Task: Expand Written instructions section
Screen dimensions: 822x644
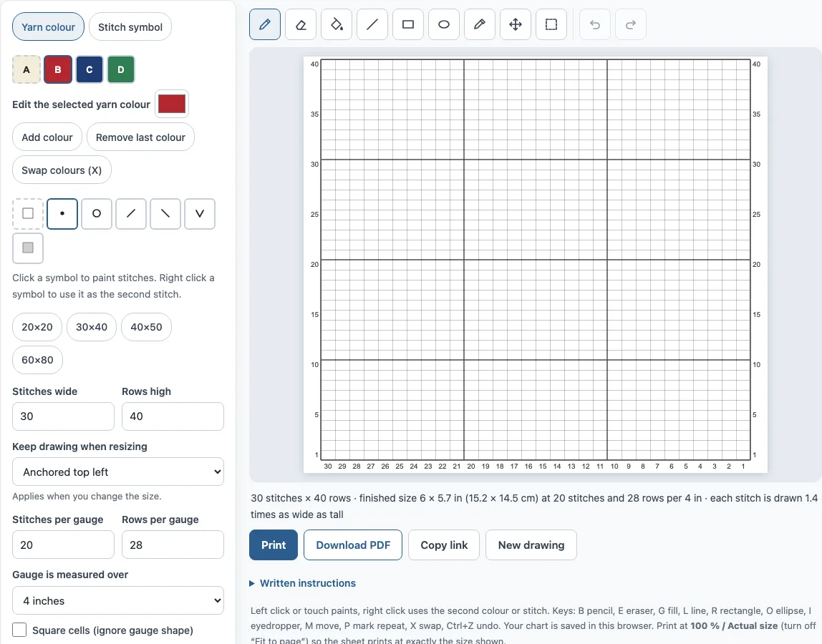Action: click(x=302, y=583)
